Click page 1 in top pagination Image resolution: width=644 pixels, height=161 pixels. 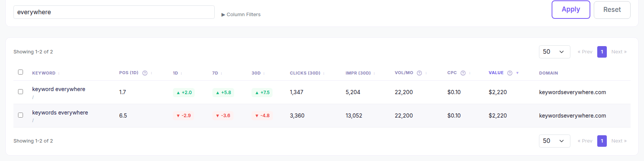tap(602, 52)
